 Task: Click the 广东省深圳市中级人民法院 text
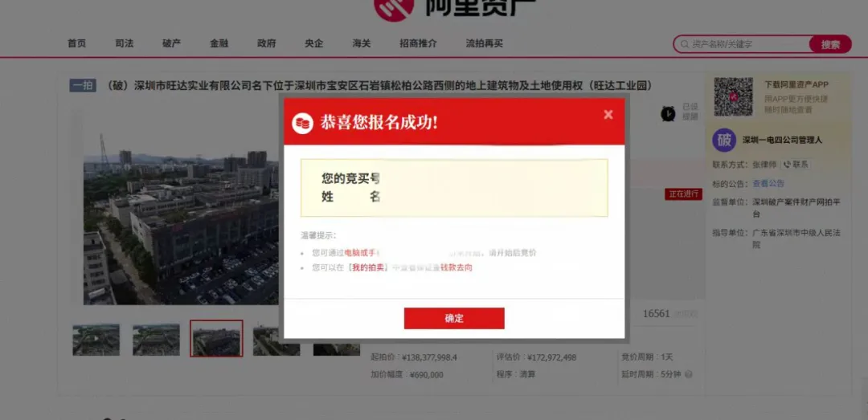click(796, 239)
